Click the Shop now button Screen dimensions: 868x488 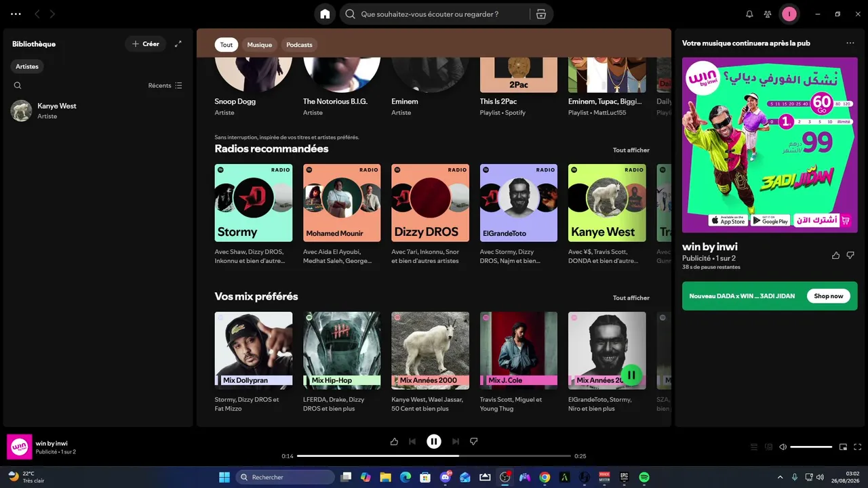click(829, 296)
